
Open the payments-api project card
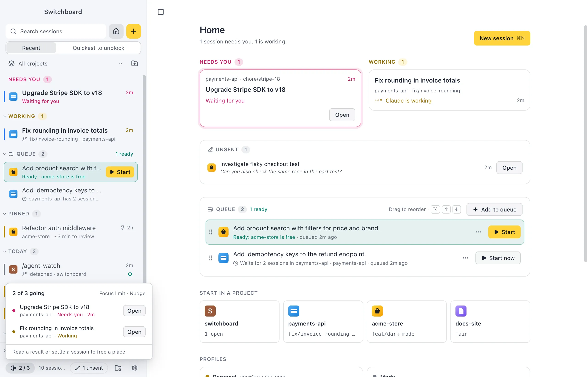(323, 321)
